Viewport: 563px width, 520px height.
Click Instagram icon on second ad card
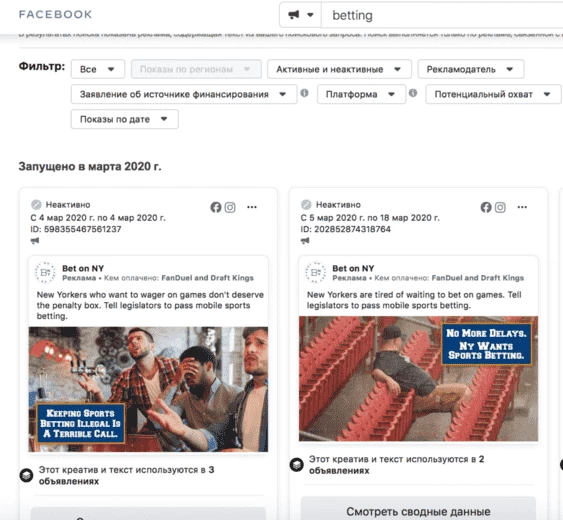point(500,207)
